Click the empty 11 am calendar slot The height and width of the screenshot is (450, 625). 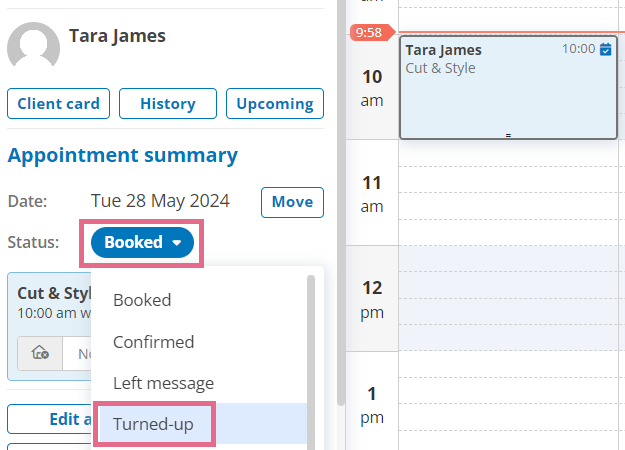pyautogui.click(x=509, y=193)
